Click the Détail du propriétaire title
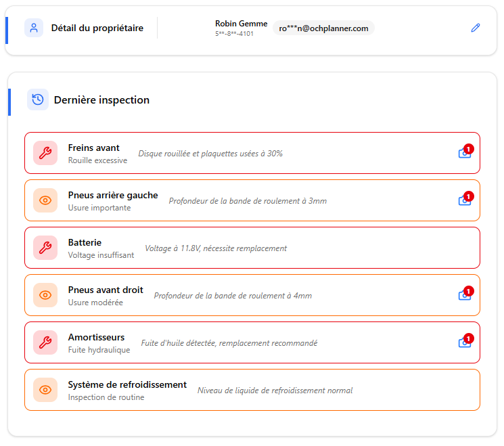The width and height of the screenshot is (504, 446). 97,28
